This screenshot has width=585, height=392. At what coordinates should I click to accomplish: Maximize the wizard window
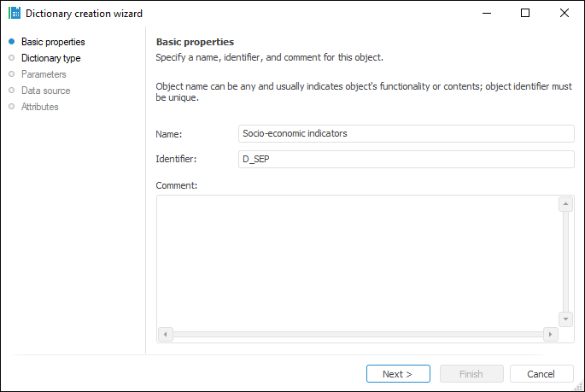525,14
